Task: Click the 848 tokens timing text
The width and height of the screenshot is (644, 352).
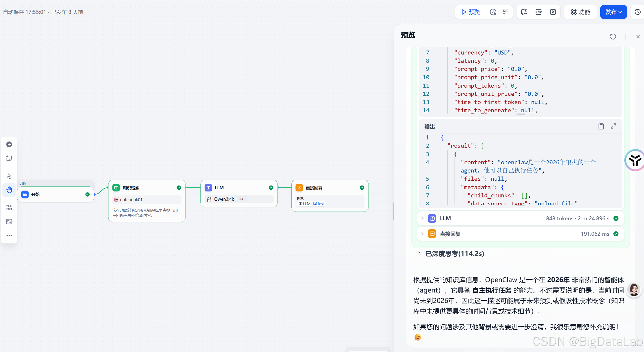Action: coord(578,218)
